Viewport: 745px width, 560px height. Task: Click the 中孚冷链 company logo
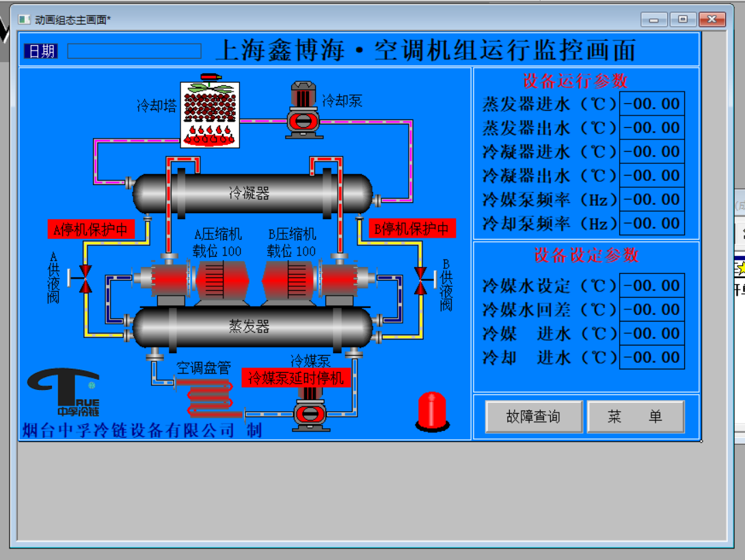[64, 393]
